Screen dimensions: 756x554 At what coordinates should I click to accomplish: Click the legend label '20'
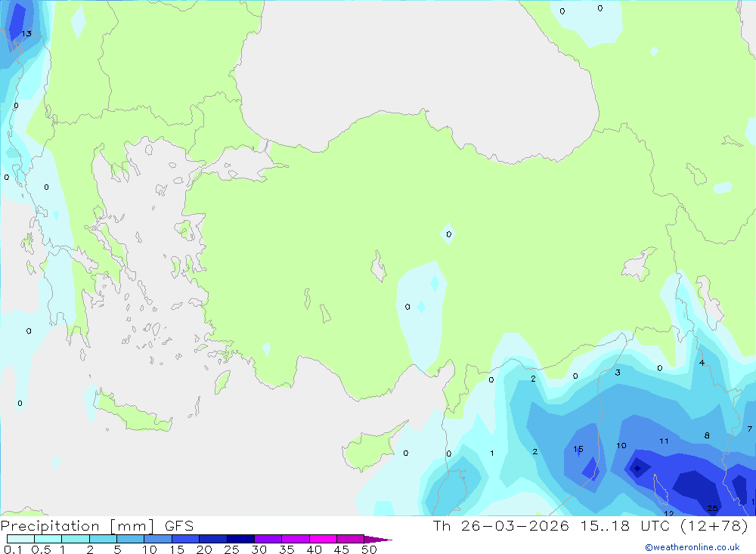tap(204, 549)
